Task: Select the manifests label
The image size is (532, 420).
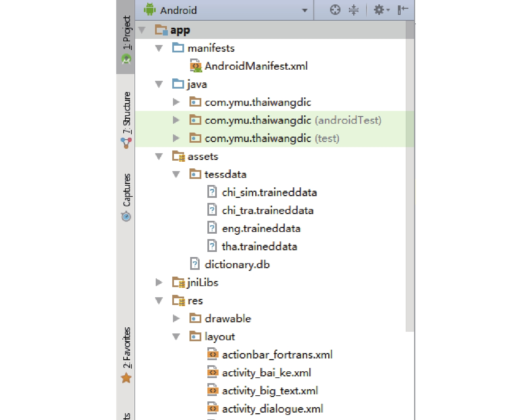Action: [211, 48]
